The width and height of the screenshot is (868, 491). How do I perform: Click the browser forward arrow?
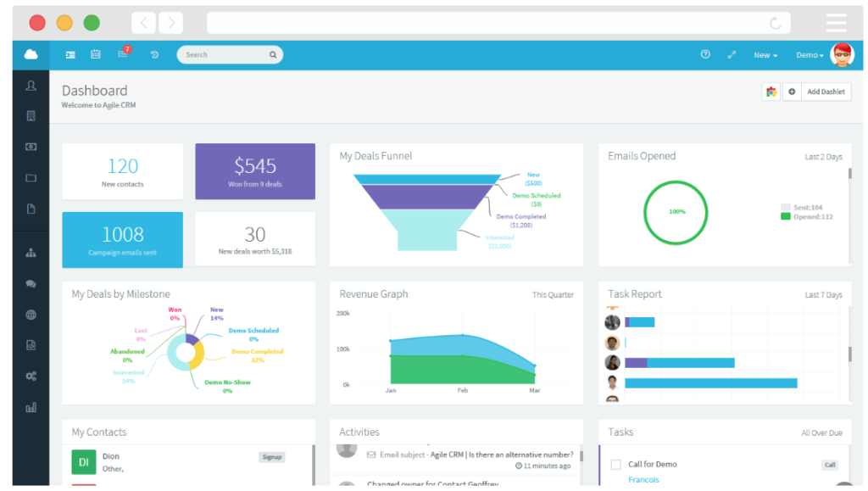[x=171, y=23]
